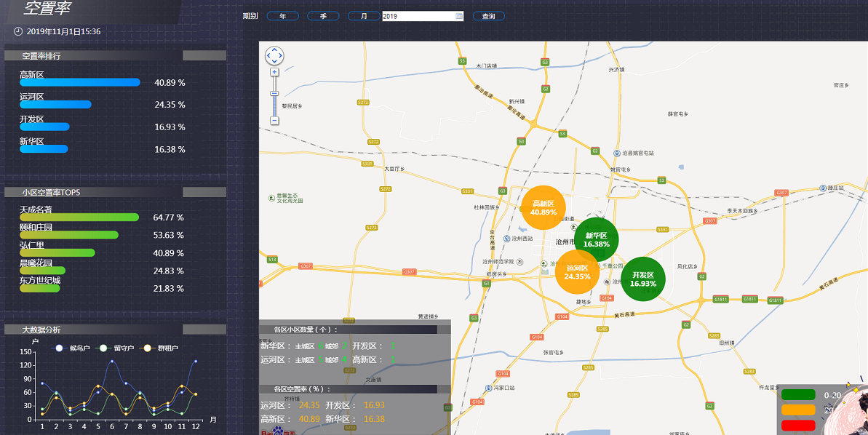Click the 开发区 16.93% map bubble
The width and height of the screenshot is (868, 435).
pyautogui.click(x=643, y=279)
